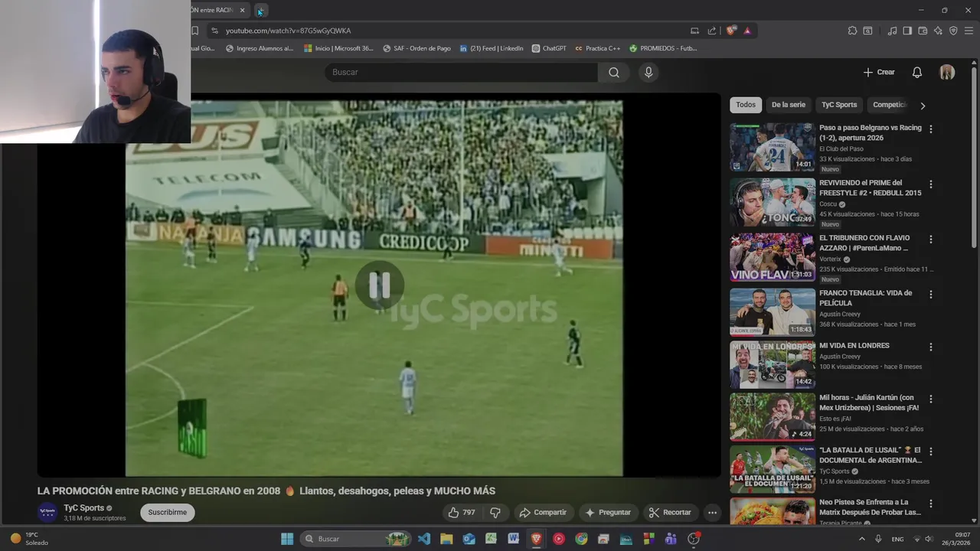This screenshot has height=551, width=980.
Task: Activate voice search microphone in YouTube
Action: (x=648, y=72)
